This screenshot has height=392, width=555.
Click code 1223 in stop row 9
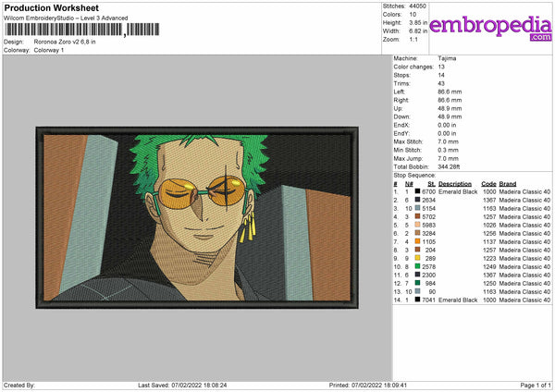[489, 258]
